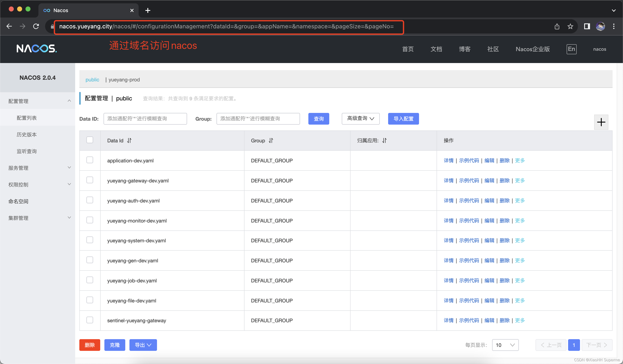Viewport: 623px width, 364px height.
Task: Check the yueyang-auth-dev.yaml row checkbox
Action: click(90, 200)
